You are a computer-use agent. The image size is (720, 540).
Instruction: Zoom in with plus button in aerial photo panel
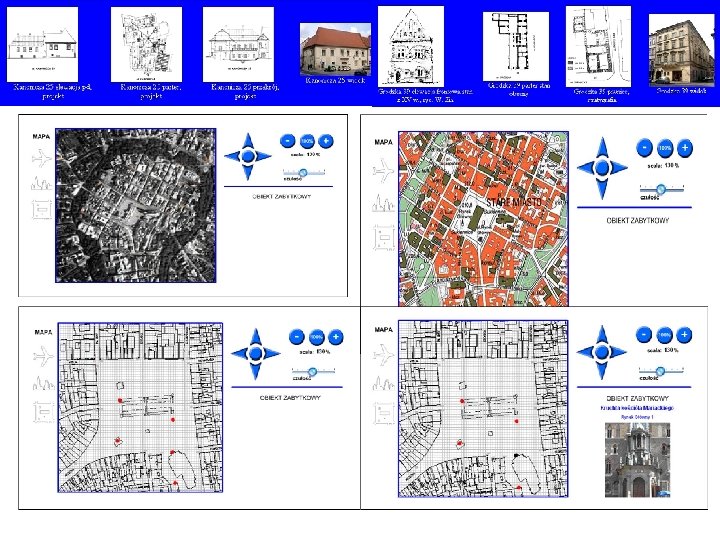[326, 141]
